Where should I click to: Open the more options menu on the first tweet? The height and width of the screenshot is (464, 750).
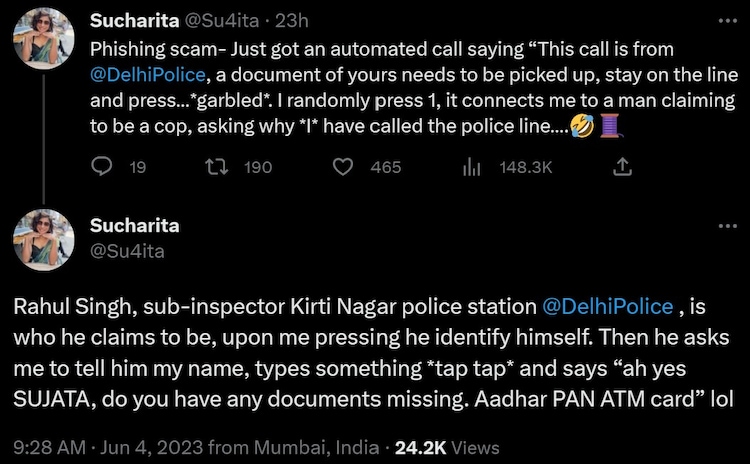coord(726,20)
